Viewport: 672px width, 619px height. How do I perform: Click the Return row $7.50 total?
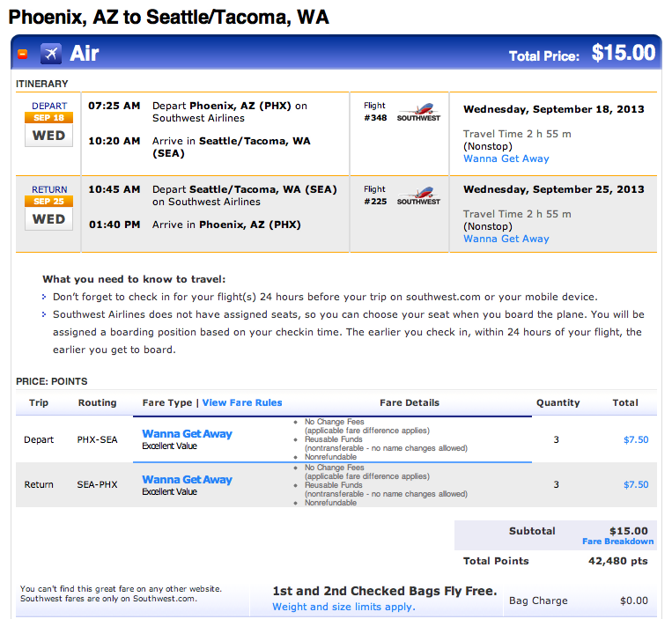tap(636, 484)
